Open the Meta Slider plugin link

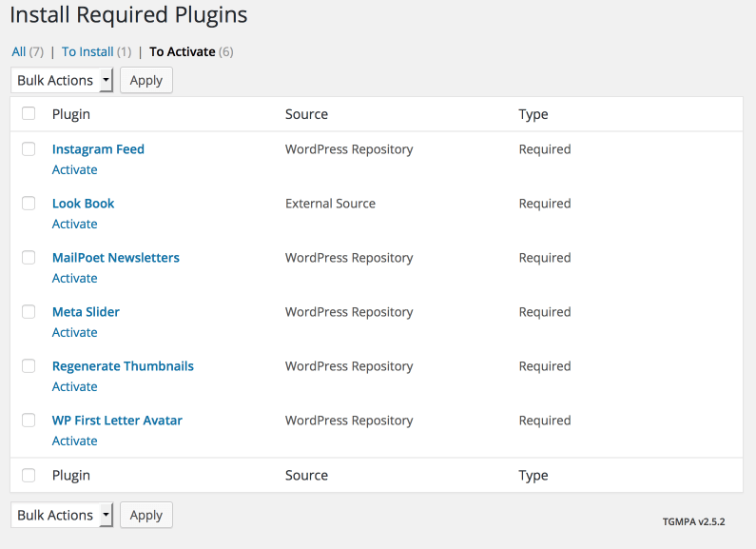pos(86,312)
